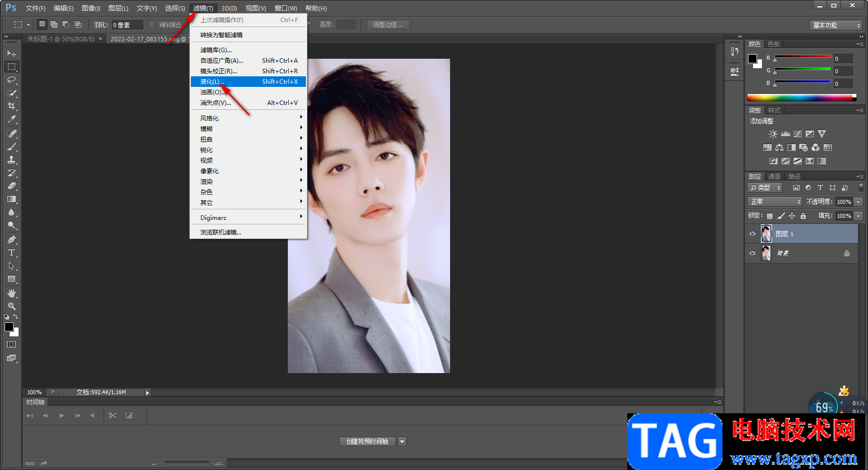Select the Brush tool
Viewport: 868px width, 470px height.
12,147
